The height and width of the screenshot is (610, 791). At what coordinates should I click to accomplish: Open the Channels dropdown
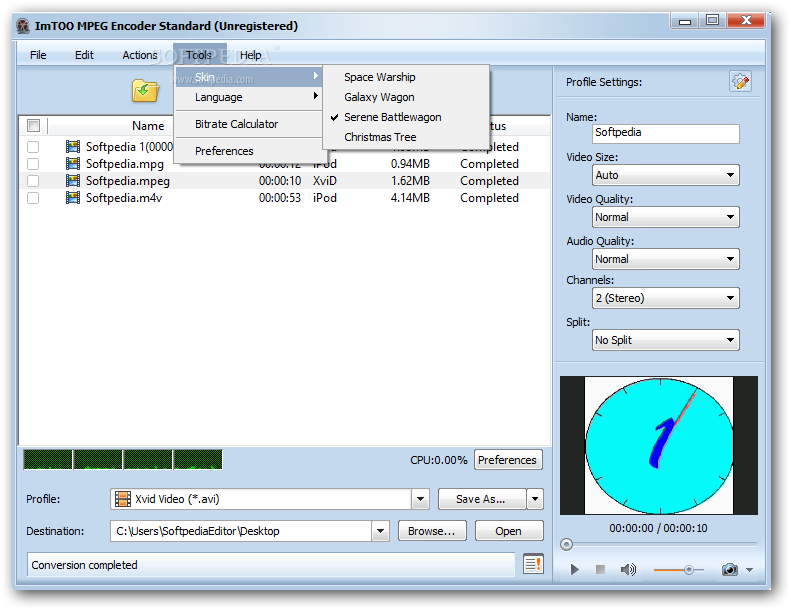coord(665,298)
